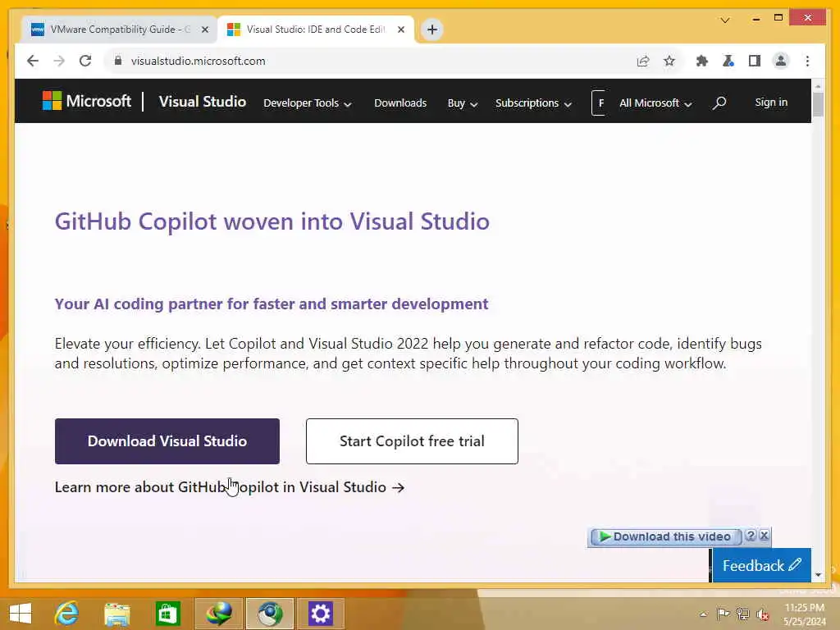Close the Visual Studio tab
The image size is (840, 630).
(400, 30)
